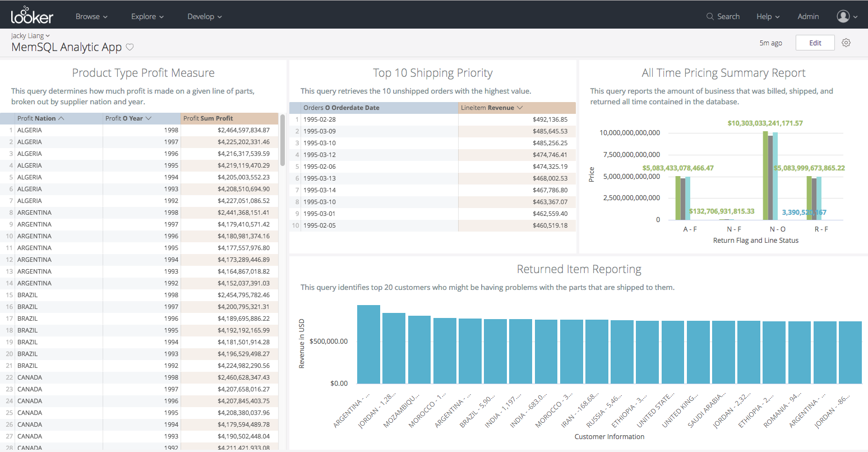This screenshot has width=868, height=452.
Task: Click the Search magnifier icon
Action: pos(710,16)
